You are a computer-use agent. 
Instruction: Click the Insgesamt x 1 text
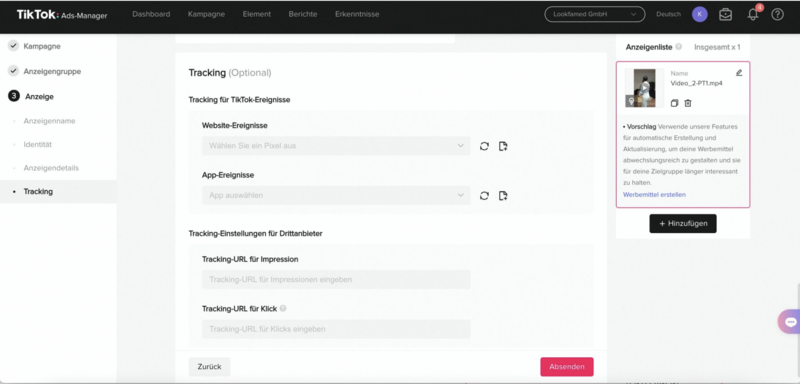coord(717,47)
